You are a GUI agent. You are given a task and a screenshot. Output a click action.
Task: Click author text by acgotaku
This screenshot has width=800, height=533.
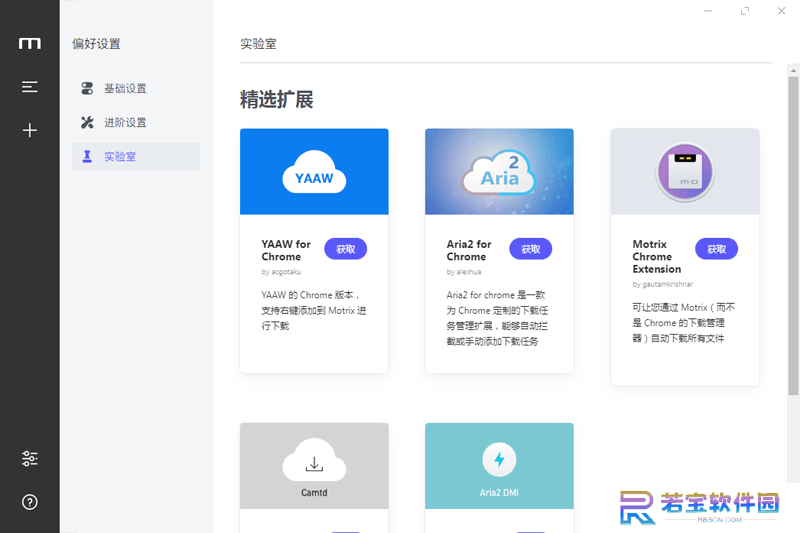(281, 272)
